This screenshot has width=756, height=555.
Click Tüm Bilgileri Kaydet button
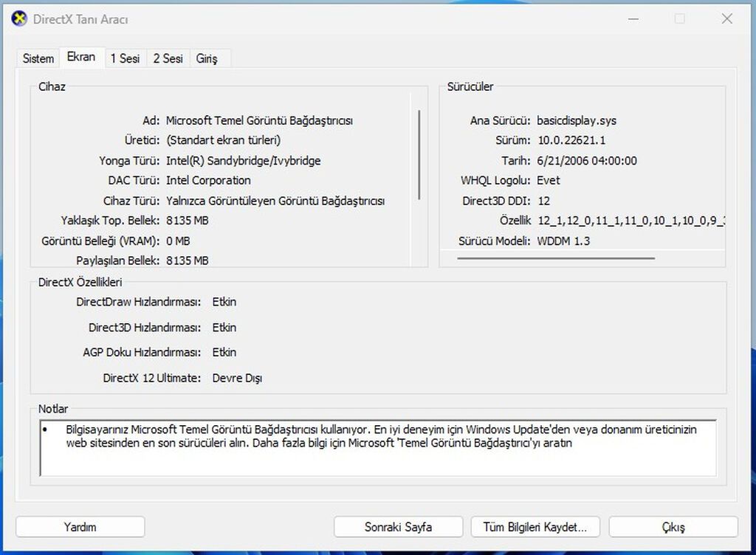[535, 526]
